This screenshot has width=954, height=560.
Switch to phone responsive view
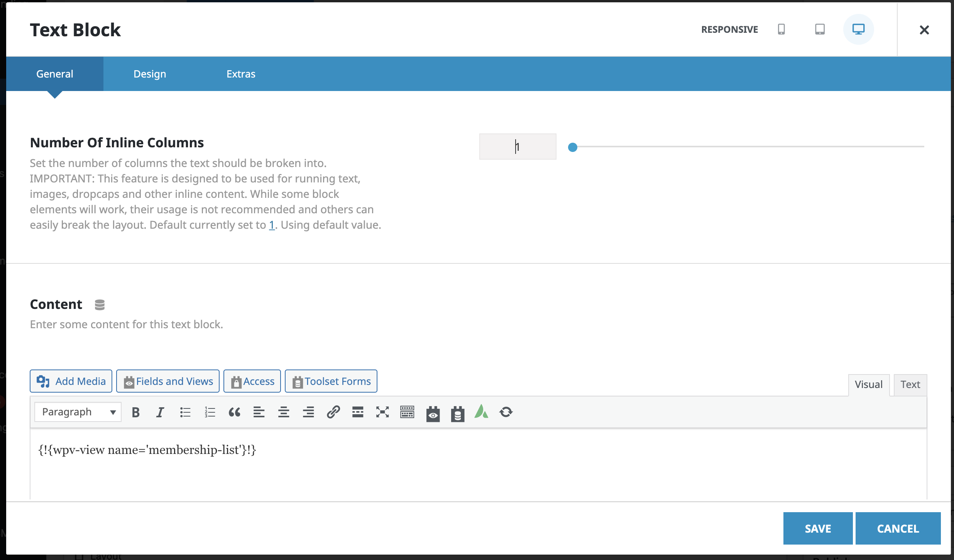(781, 29)
